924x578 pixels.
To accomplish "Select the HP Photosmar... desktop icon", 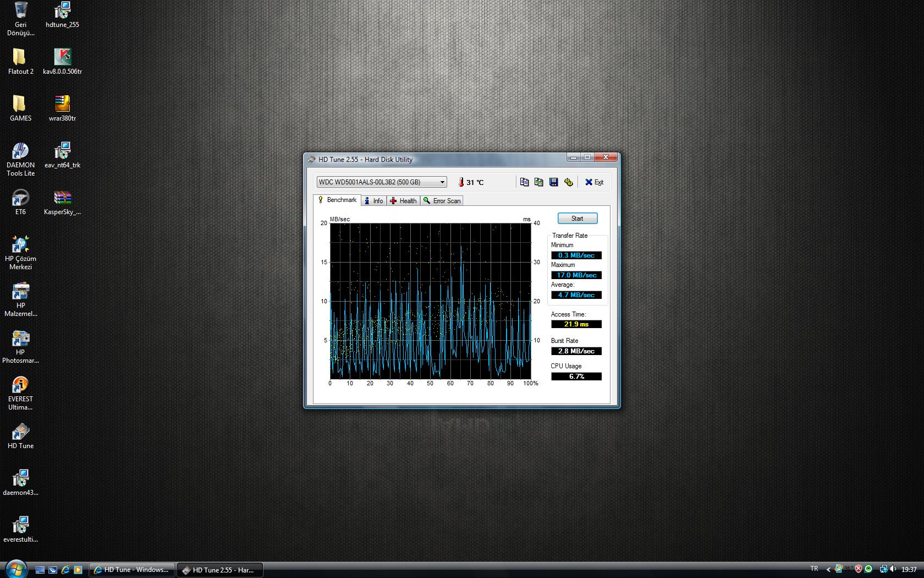I will coord(21,347).
